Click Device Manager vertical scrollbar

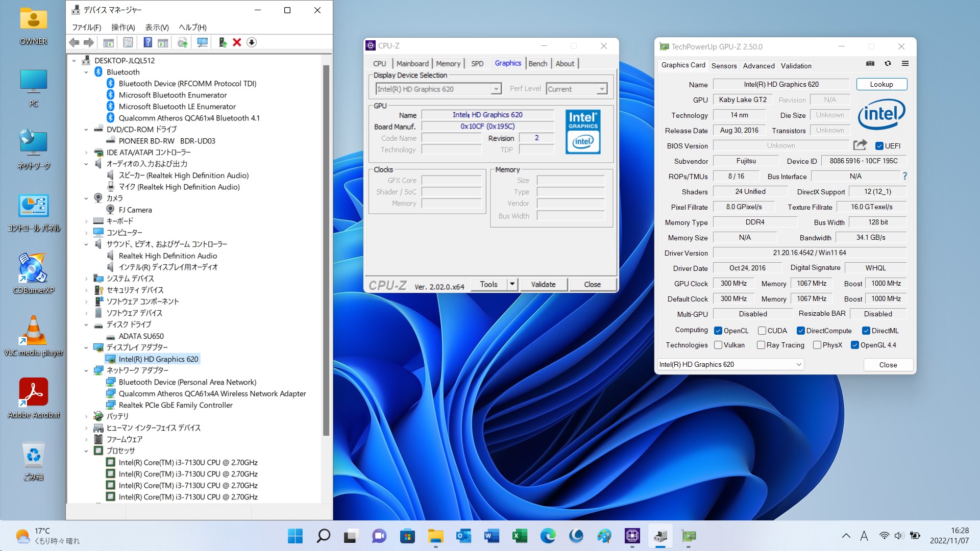coord(326,250)
